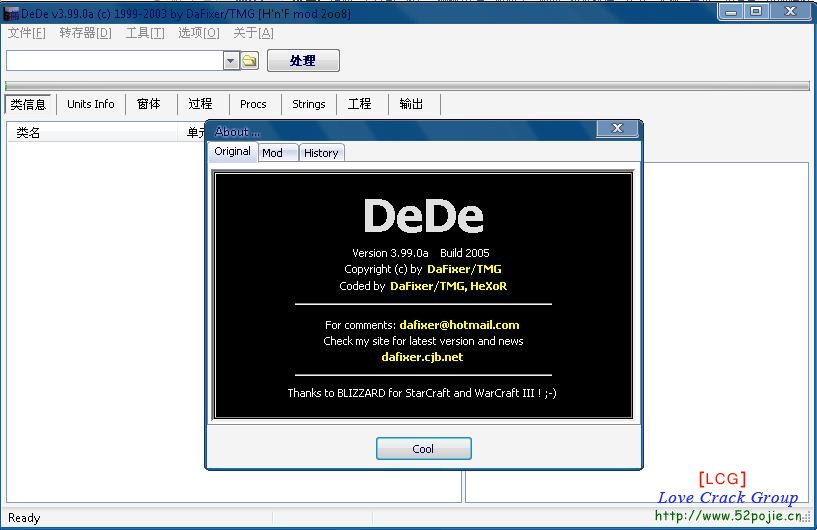Click the Cool button
Image resolution: width=817 pixels, height=530 pixels.
pyautogui.click(x=424, y=449)
